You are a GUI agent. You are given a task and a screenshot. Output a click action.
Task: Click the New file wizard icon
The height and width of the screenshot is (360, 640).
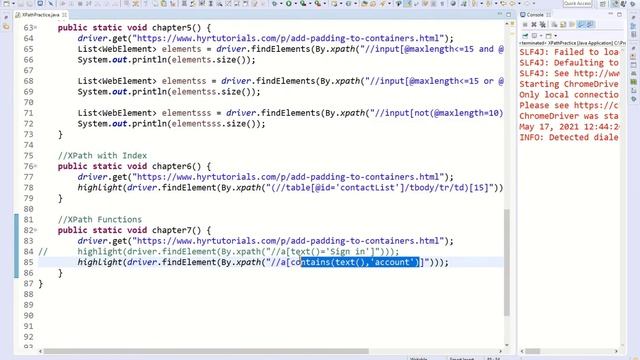7,4
